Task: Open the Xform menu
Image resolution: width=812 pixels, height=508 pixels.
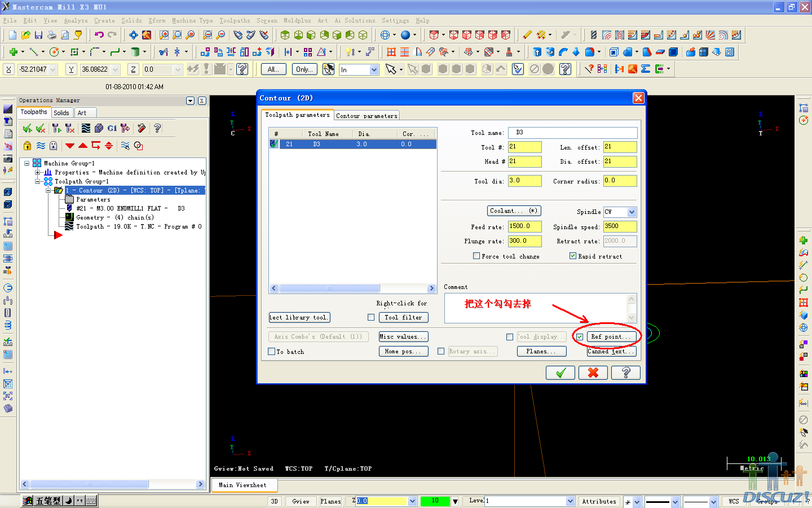Action: point(157,21)
